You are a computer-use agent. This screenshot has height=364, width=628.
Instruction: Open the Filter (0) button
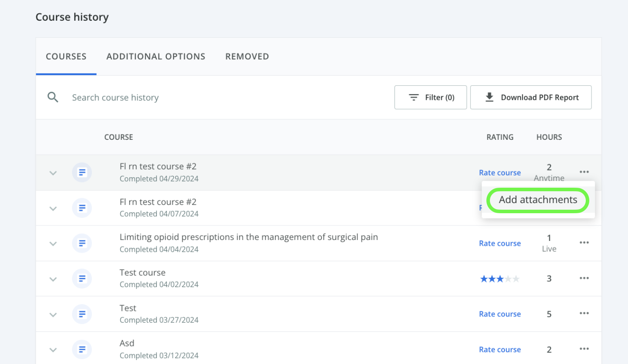point(431,98)
